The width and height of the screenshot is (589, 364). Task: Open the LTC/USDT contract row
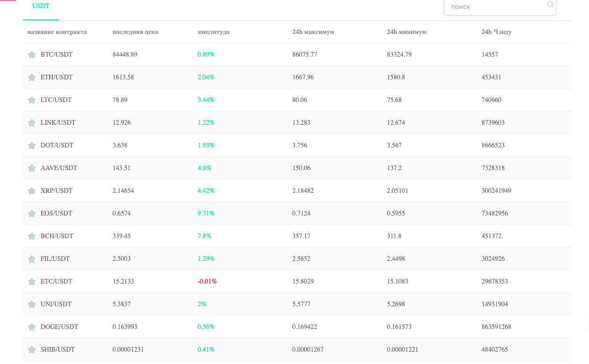(297, 100)
